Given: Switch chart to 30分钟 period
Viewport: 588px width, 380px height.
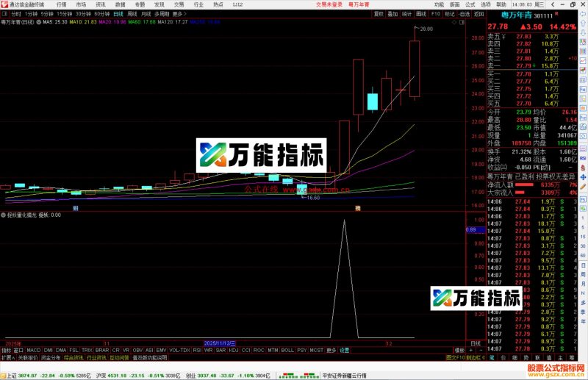Looking at the screenshot, I should click(83, 14).
